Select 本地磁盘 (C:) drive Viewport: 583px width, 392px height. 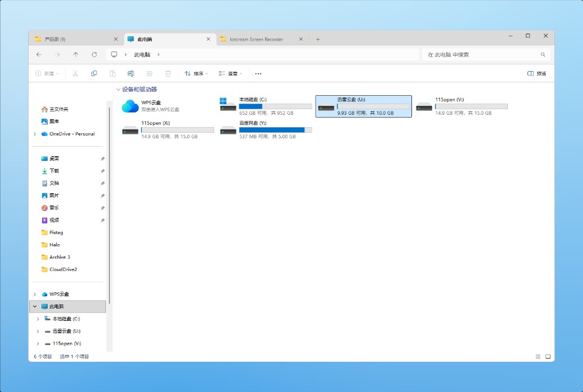(266, 106)
